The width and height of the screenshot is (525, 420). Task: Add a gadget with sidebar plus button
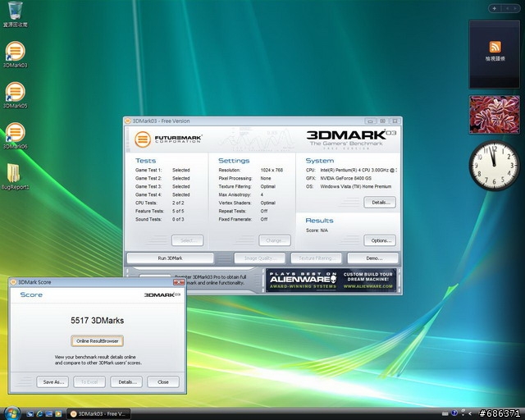494,8
